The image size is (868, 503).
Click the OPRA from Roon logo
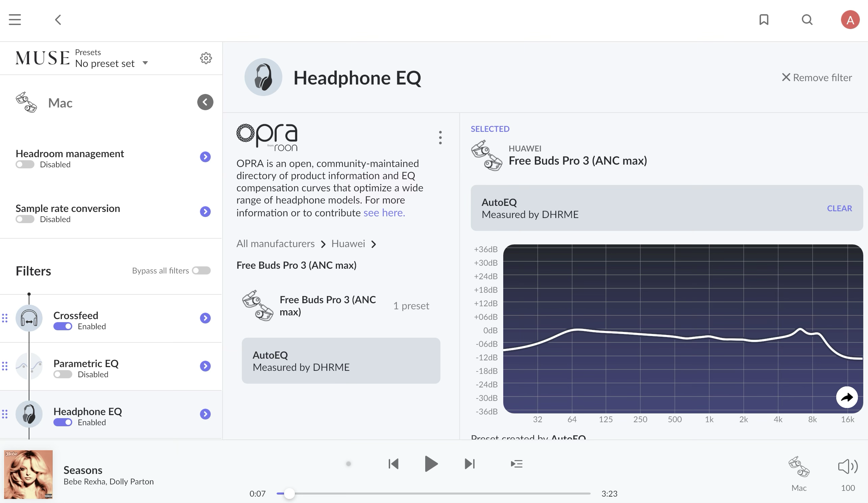click(267, 137)
